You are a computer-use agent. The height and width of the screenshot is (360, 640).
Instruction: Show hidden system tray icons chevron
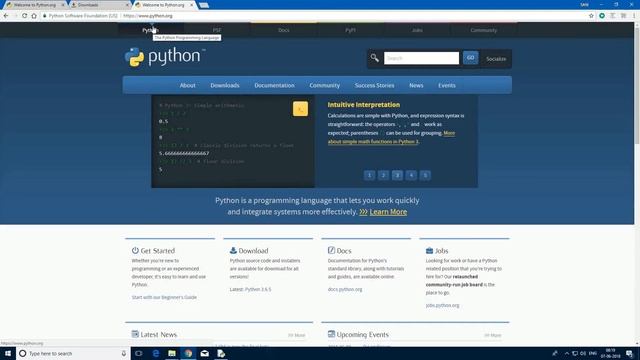(x=567, y=353)
